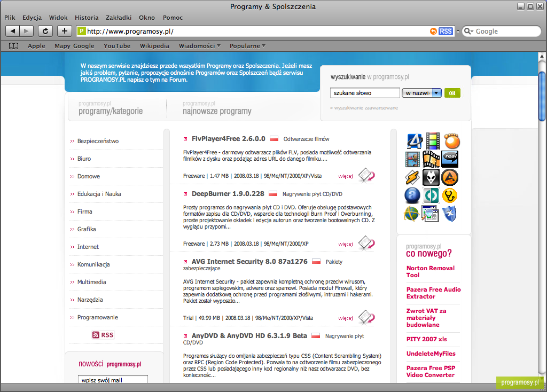This screenshot has width=547, height=392.
Task: Reload the current page
Action: [45, 31]
